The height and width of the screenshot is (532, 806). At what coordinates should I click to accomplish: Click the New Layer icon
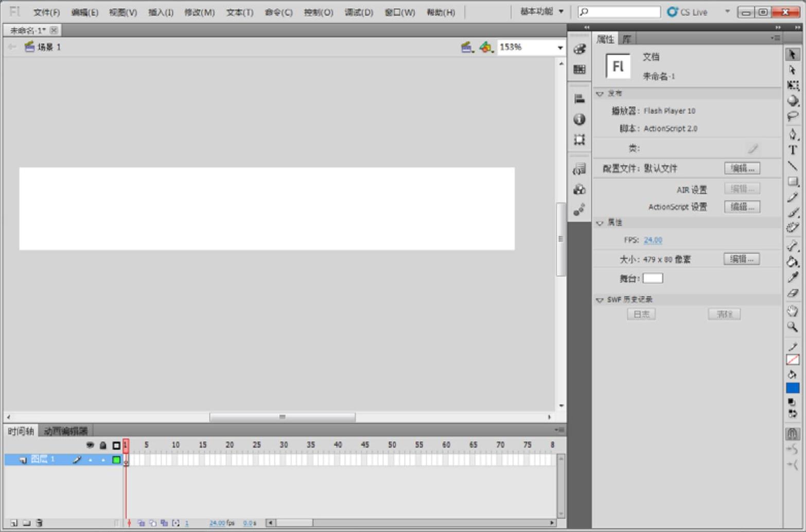click(14, 523)
